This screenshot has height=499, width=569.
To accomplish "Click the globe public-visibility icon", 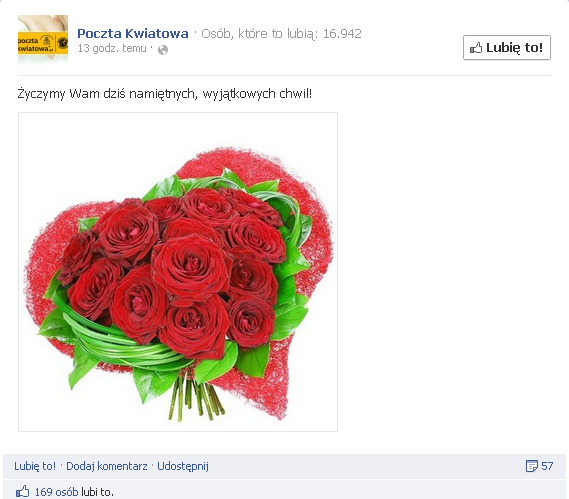I will (x=163, y=50).
